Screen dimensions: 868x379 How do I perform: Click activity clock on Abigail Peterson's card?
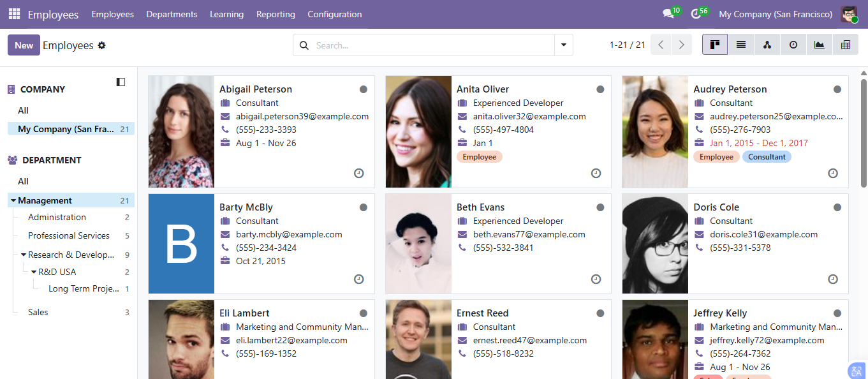359,173
